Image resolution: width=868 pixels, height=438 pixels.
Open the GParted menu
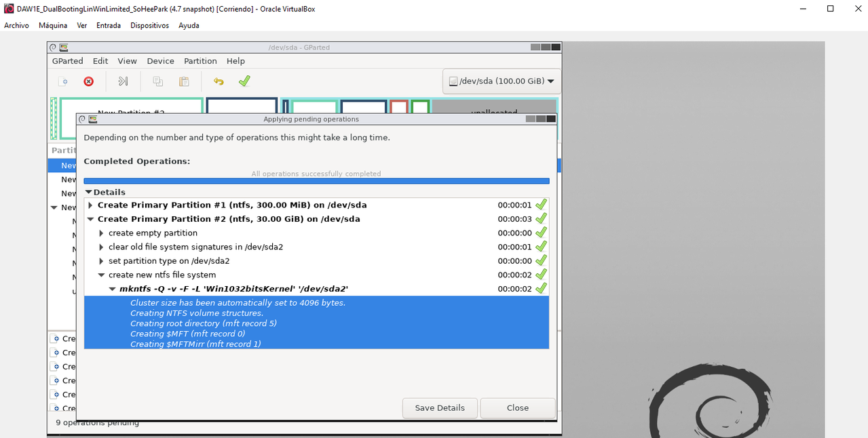coord(67,61)
